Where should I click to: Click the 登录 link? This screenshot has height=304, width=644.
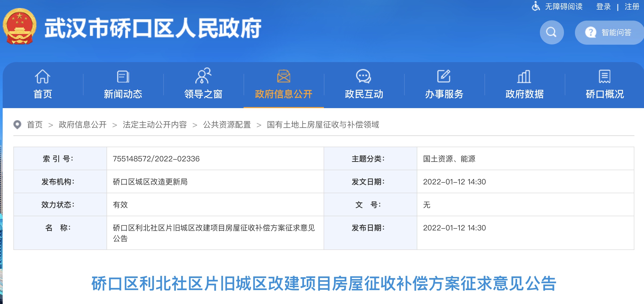point(603,6)
